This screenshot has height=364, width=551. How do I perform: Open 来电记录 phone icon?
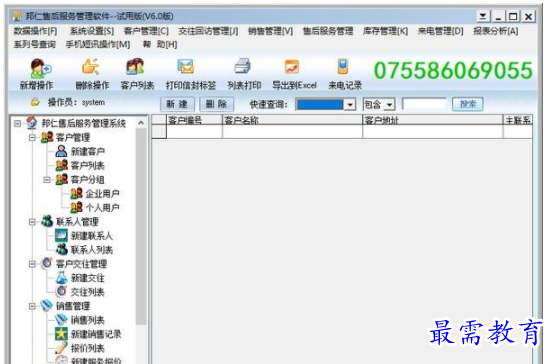point(343,66)
